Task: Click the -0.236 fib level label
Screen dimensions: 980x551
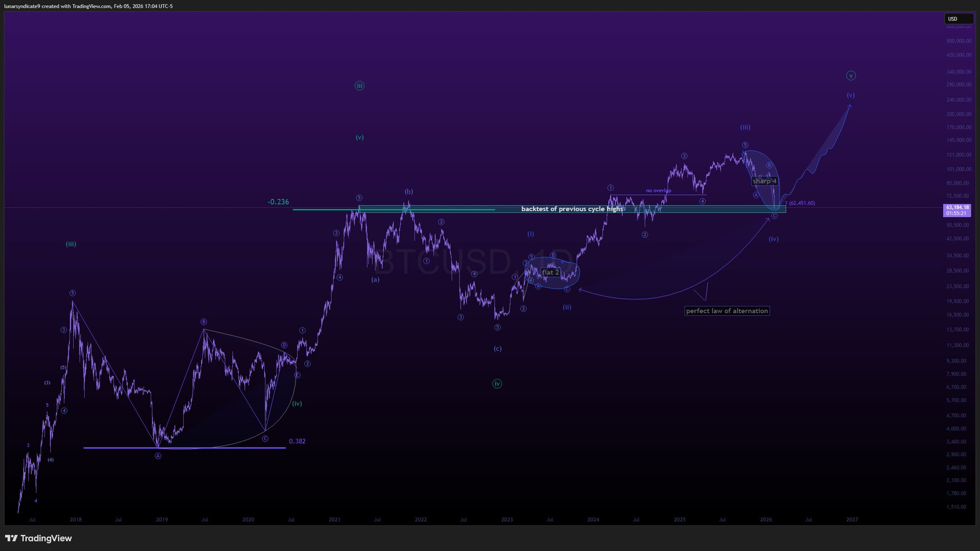Action: click(278, 202)
